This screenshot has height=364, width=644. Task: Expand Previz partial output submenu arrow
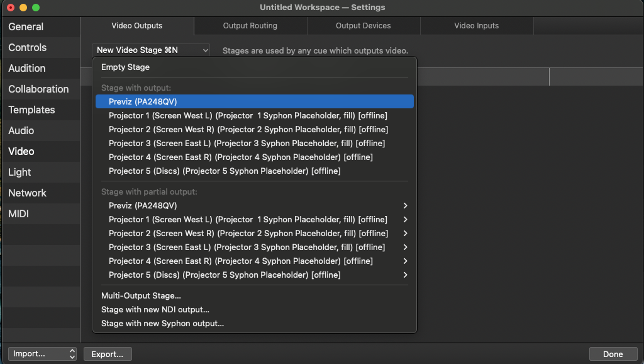point(405,206)
